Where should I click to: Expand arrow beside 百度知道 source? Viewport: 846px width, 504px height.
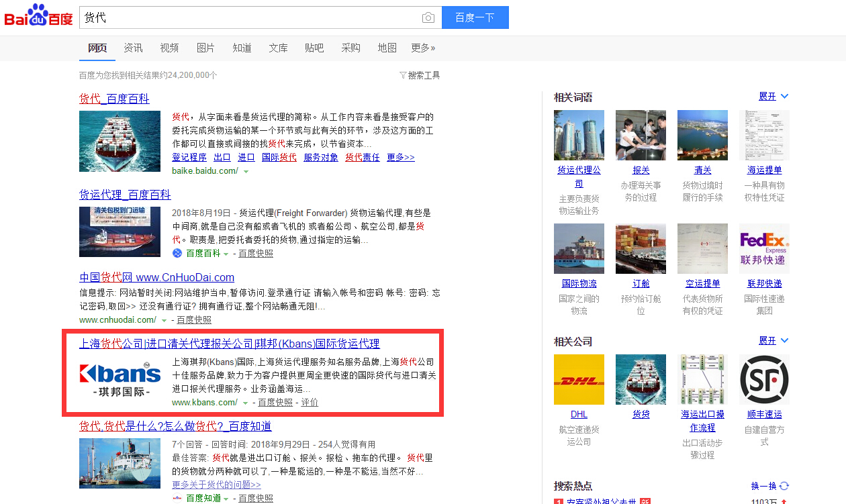226,499
